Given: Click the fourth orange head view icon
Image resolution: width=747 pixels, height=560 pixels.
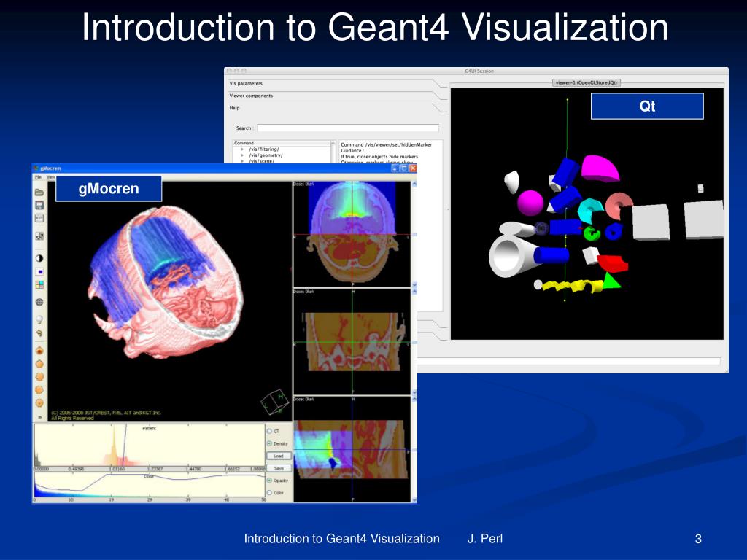Looking at the screenshot, I should (x=39, y=390).
